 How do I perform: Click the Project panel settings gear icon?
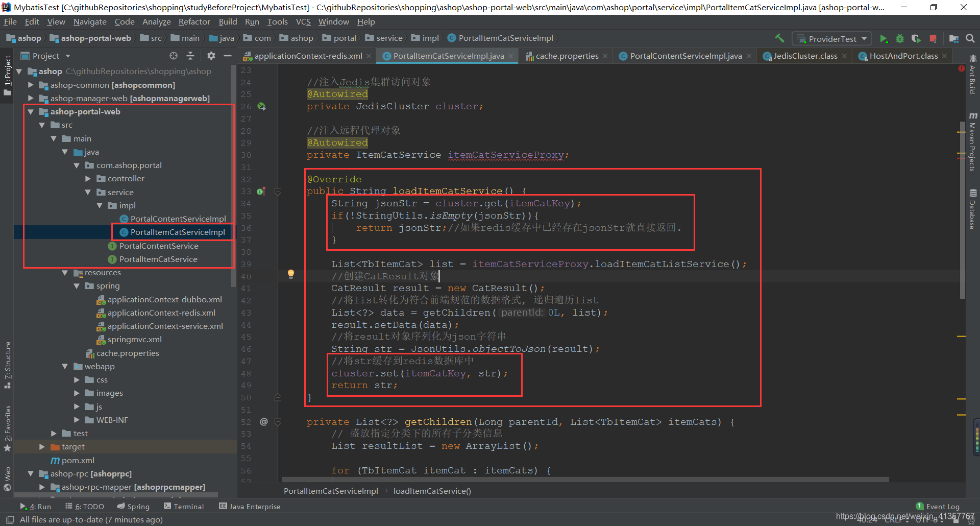point(211,56)
